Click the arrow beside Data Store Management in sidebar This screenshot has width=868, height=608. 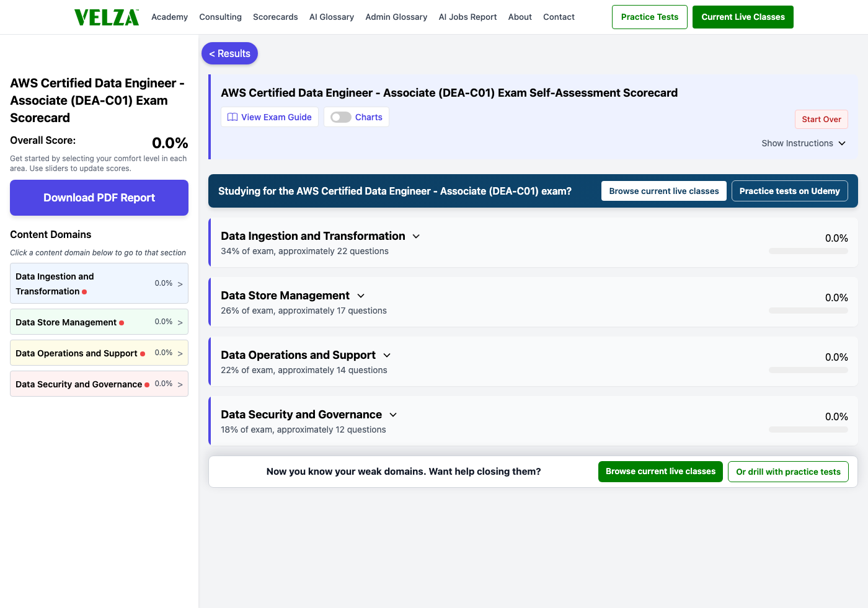click(180, 322)
